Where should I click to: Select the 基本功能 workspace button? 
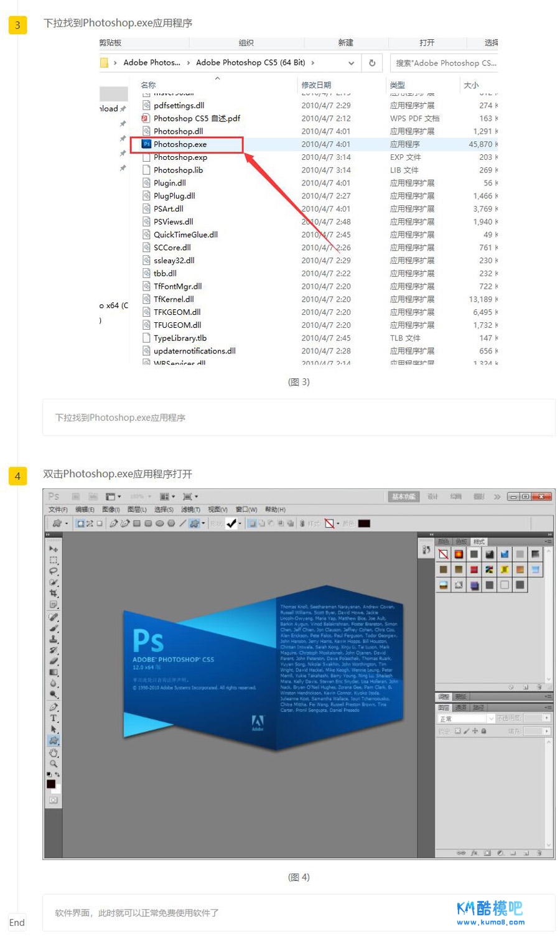click(404, 496)
